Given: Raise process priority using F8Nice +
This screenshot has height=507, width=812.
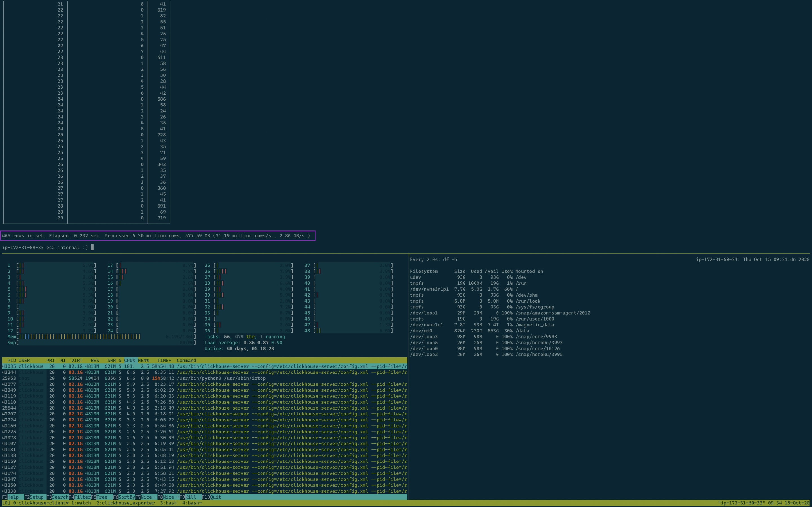Looking at the screenshot, I should pos(169,497).
